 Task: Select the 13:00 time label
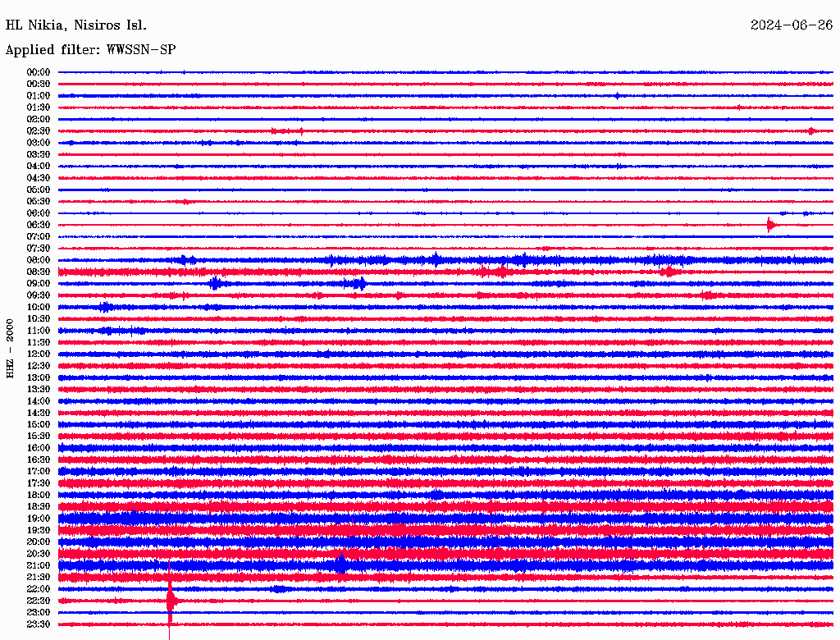(x=39, y=377)
